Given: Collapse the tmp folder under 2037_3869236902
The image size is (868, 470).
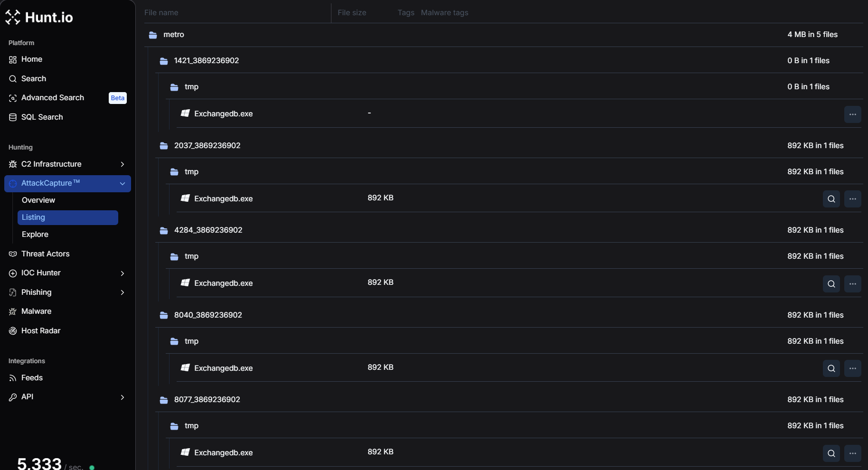Looking at the screenshot, I should pos(515,171).
